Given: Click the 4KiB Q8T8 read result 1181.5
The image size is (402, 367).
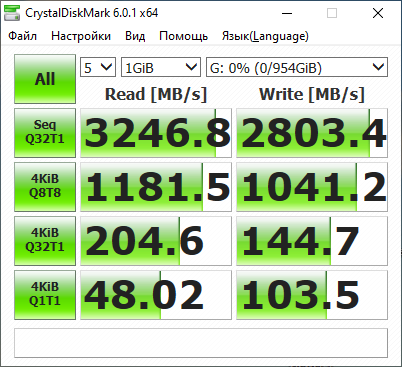Looking at the screenshot, I should pyautogui.click(x=156, y=187).
